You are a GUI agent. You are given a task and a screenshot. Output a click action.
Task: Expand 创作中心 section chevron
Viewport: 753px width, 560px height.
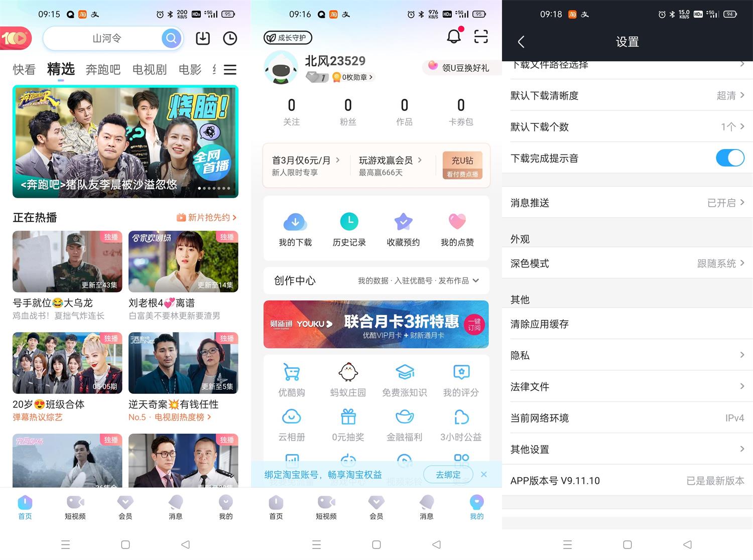[476, 281]
